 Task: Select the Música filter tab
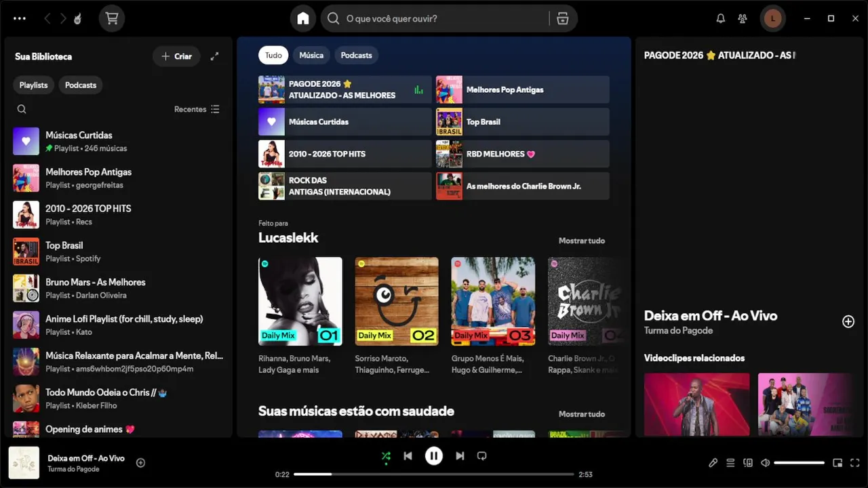(x=311, y=55)
